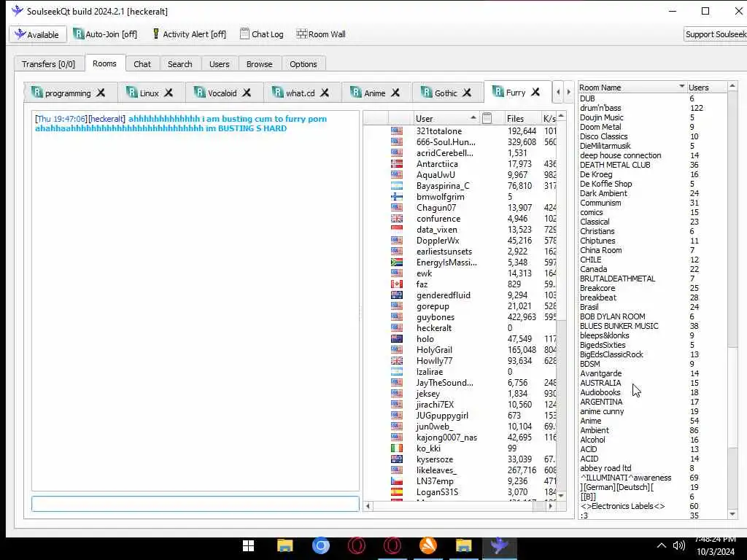Open the Vocaloid room tab
Viewport: 747px width, 560px height.
[x=222, y=93]
